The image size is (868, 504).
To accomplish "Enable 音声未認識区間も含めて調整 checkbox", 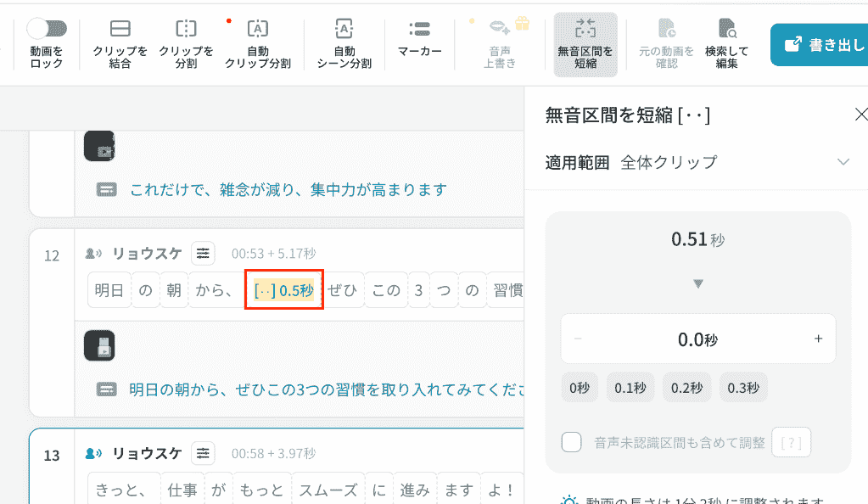I will click(571, 442).
